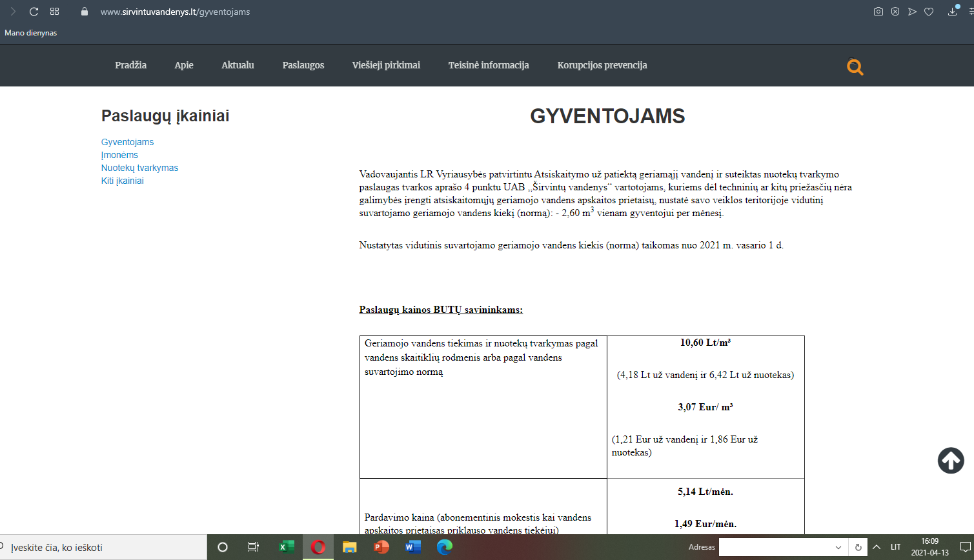Click the scroll-to-top arrow button
974x560 pixels.
(x=951, y=461)
